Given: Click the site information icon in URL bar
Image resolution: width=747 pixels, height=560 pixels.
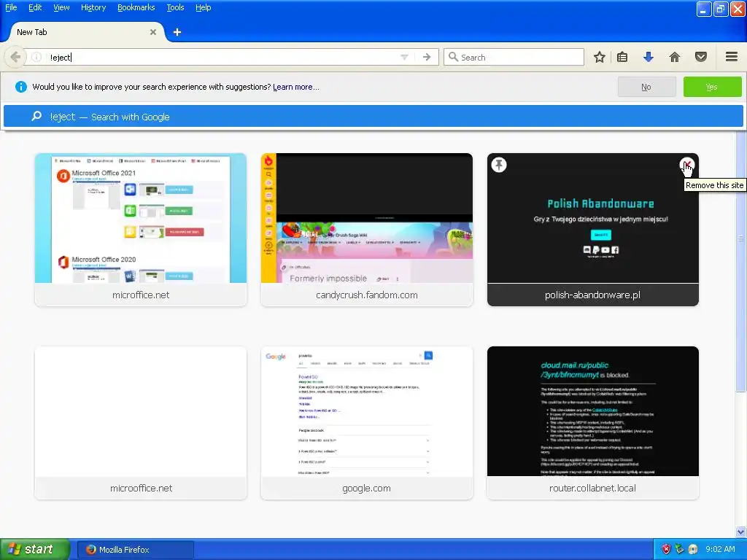Looking at the screenshot, I should 36,57.
